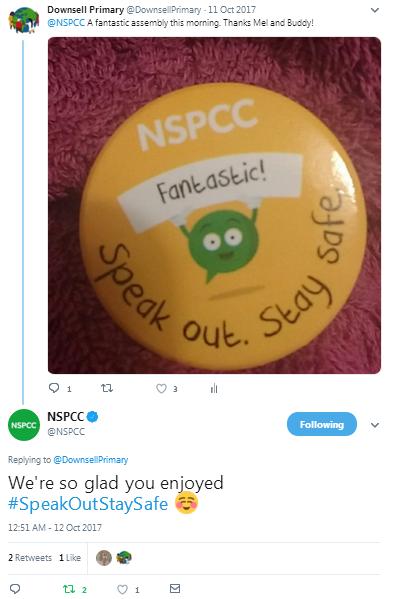The width and height of the screenshot is (407, 599).
Task: Open the @NSPCC mention in tweet text
Action: 66,23
